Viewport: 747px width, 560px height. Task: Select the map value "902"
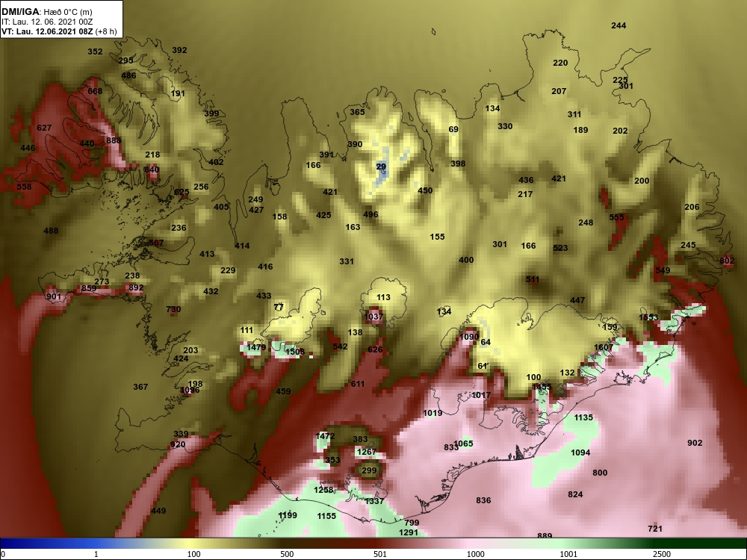[x=695, y=443]
